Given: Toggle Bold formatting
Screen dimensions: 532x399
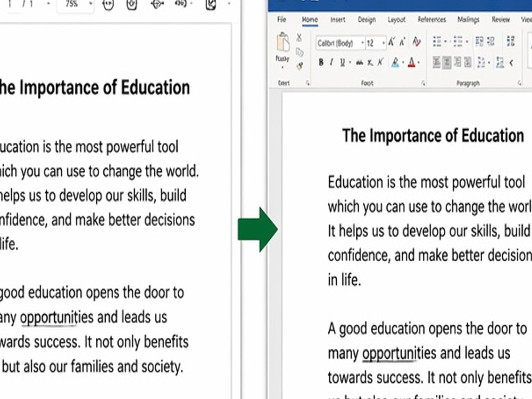Looking at the screenshot, I should [321, 62].
